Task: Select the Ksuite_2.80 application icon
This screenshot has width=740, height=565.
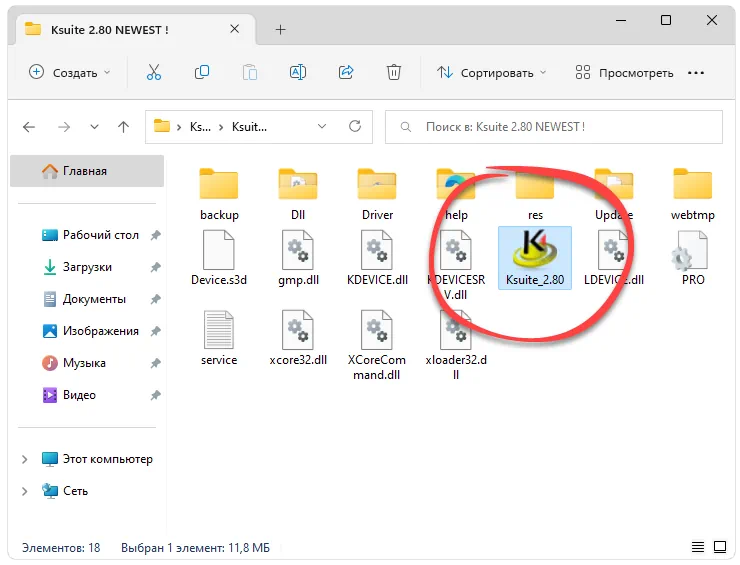Action: (535, 257)
